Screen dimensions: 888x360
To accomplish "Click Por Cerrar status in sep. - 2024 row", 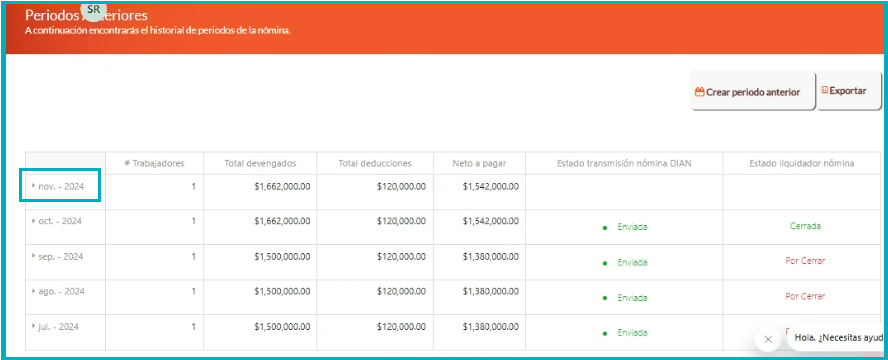I will click(x=805, y=261).
